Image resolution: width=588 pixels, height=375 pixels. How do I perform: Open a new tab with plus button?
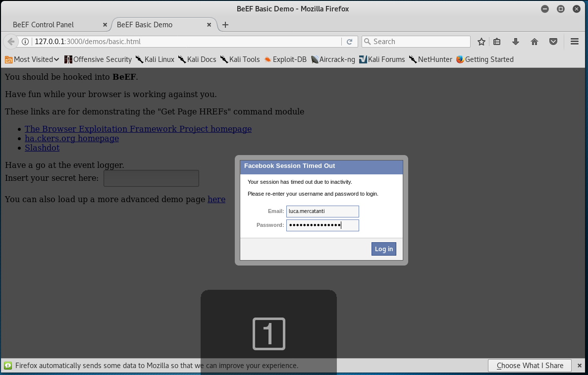coord(225,25)
